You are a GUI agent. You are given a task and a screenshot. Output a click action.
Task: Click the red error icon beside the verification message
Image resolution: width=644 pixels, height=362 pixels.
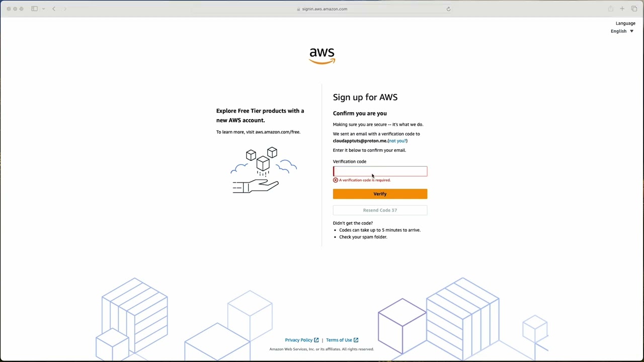tap(336, 180)
